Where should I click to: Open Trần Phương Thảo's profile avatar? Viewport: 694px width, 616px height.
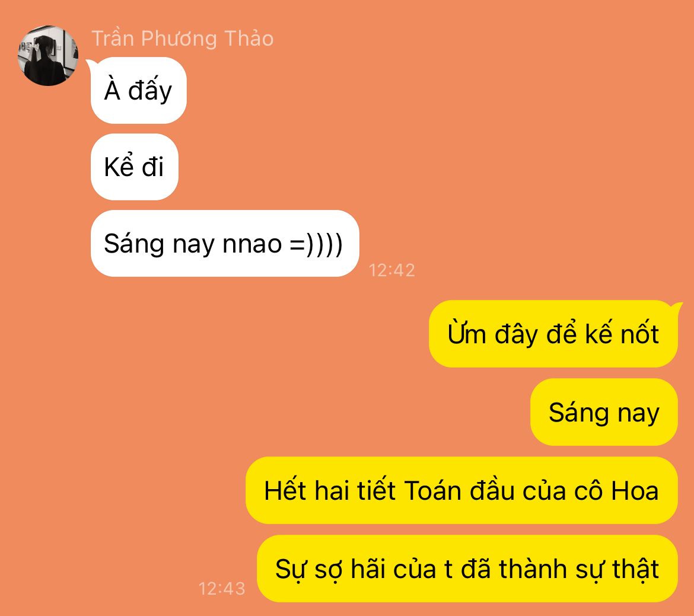point(48,55)
